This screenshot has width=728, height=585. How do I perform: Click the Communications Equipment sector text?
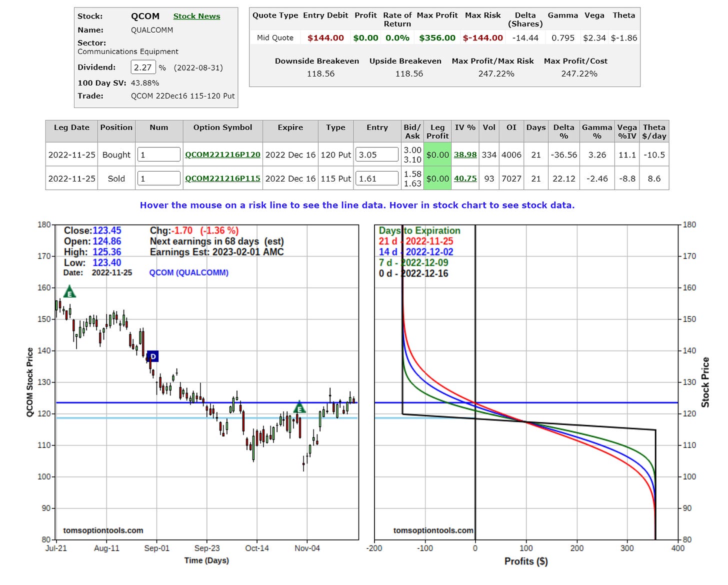tap(127, 51)
